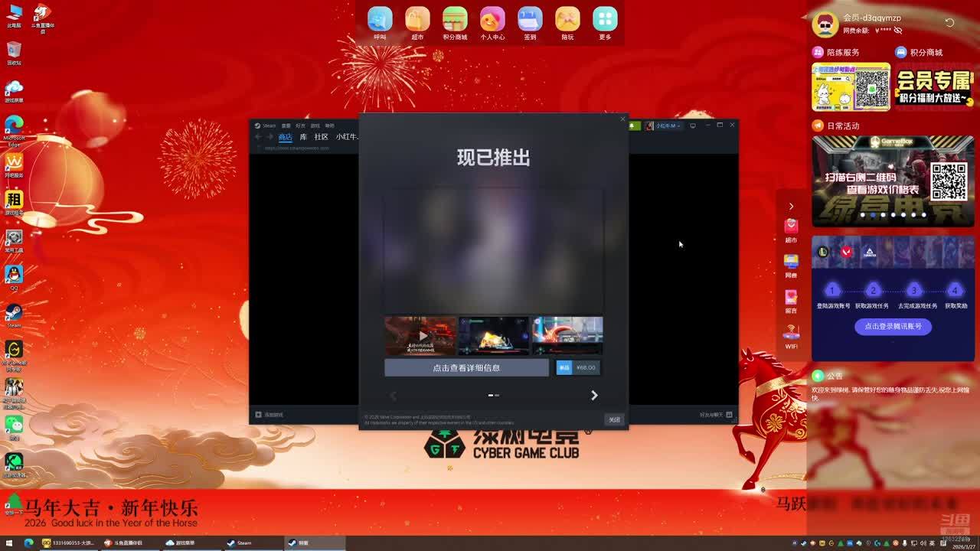
Task: Click the Steam back navigation arrow
Action: tap(258, 137)
